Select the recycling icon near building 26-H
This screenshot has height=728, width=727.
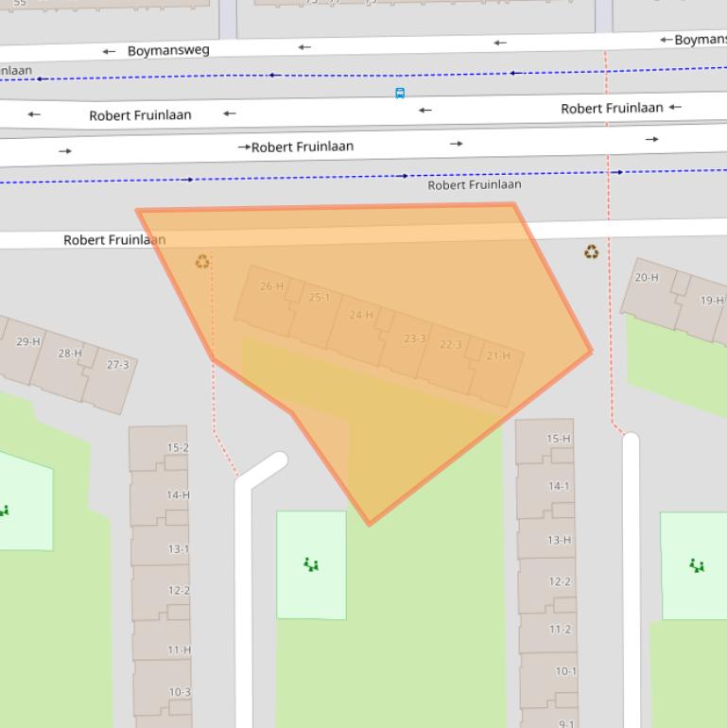pyautogui.click(x=202, y=262)
